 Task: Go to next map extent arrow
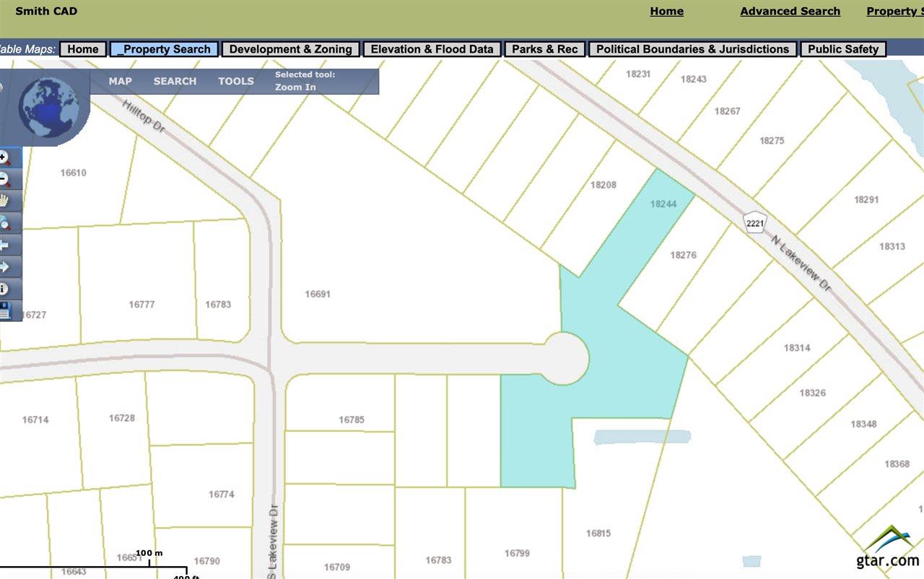tap(4, 266)
